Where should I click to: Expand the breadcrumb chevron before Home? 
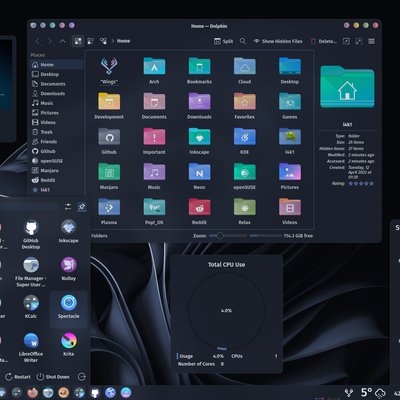(113, 41)
